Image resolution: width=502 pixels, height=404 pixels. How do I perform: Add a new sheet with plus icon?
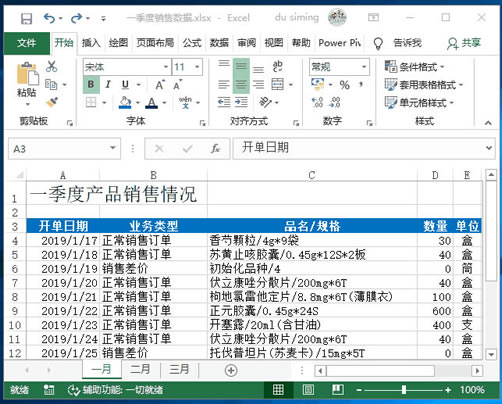pyautogui.click(x=231, y=370)
